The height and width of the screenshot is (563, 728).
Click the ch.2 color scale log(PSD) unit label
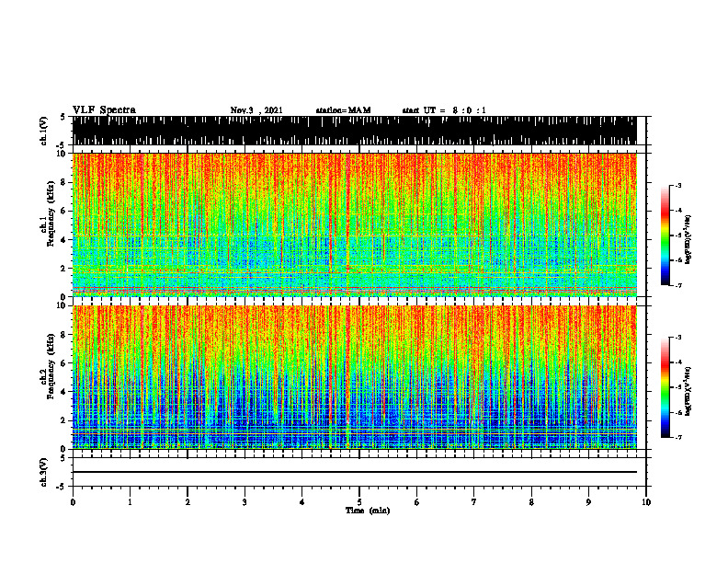[x=688, y=391]
